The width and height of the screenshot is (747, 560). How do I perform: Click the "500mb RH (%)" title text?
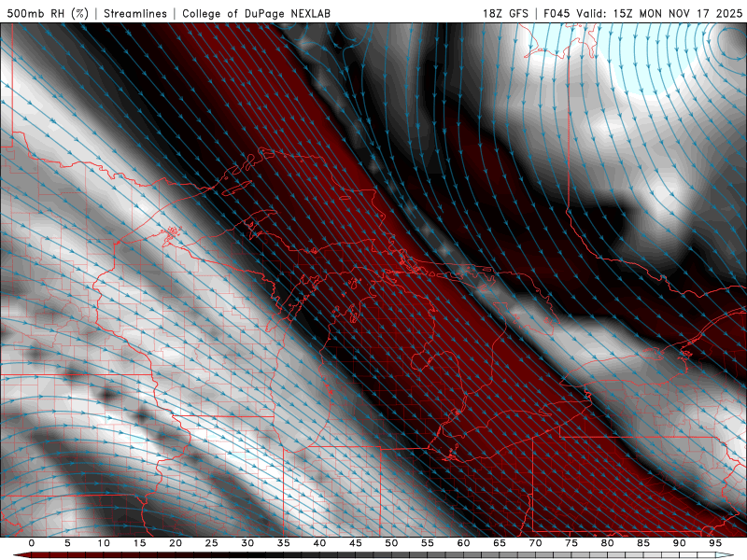coord(48,13)
